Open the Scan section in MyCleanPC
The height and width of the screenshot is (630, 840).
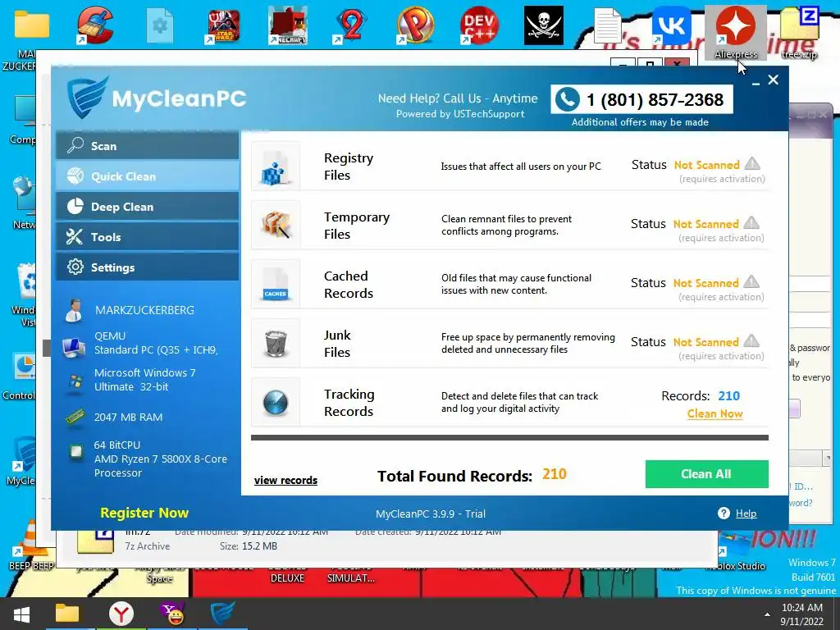[148, 146]
